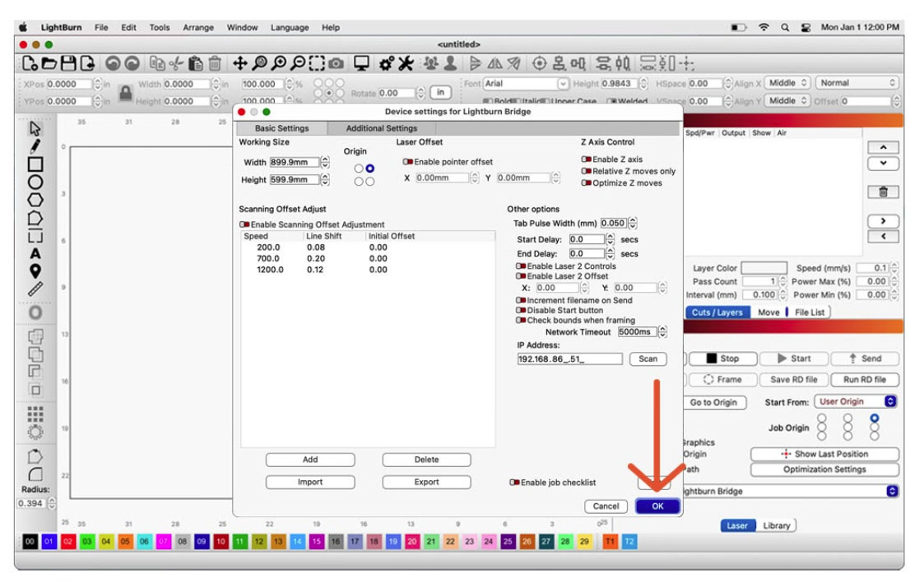Click Save RD file button
The width and height of the screenshot is (924, 587).
tap(794, 380)
